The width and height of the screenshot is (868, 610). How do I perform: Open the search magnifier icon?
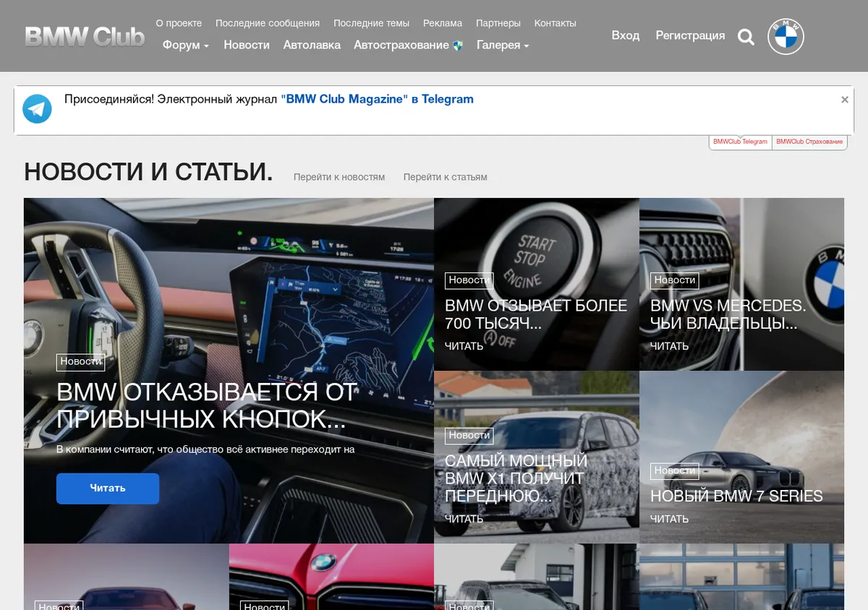pyautogui.click(x=746, y=37)
